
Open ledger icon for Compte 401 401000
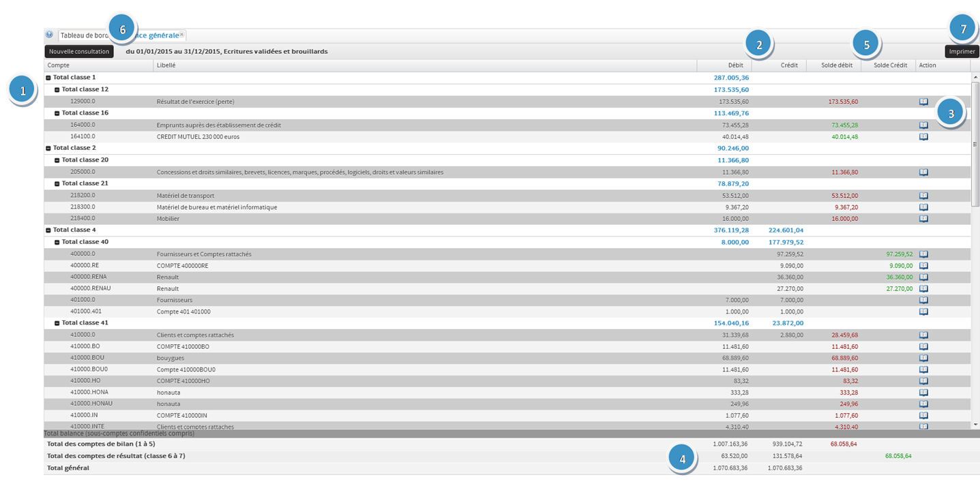click(923, 311)
